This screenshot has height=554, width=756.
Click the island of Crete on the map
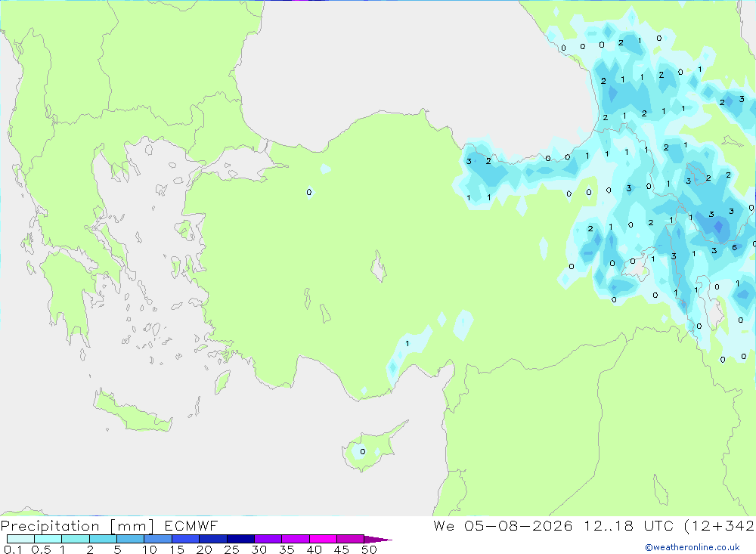point(132,410)
